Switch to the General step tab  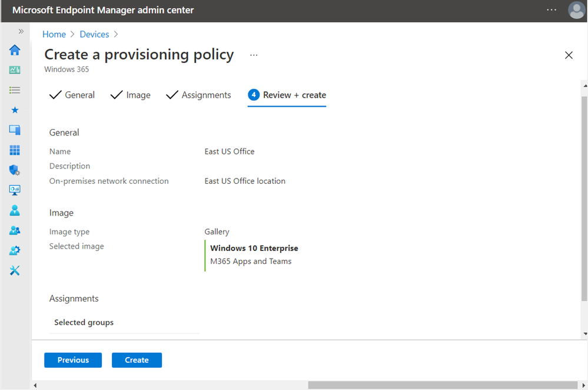click(x=72, y=95)
